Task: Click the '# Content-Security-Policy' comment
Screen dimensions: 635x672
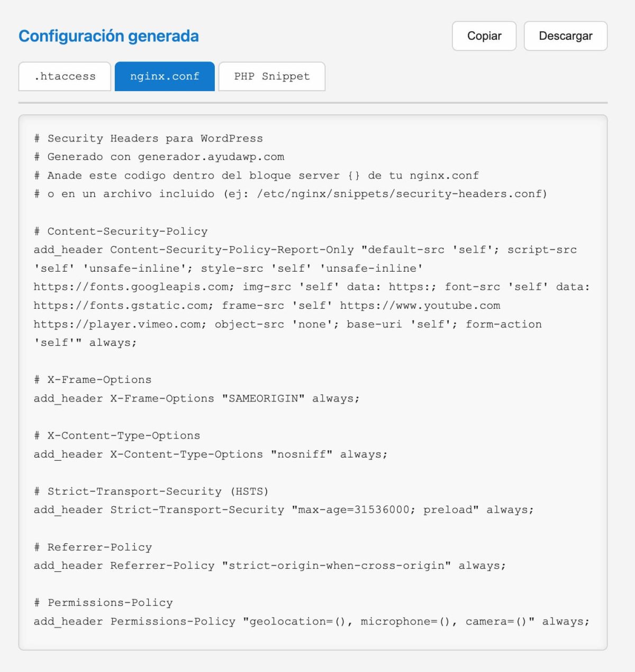Action: (121, 231)
